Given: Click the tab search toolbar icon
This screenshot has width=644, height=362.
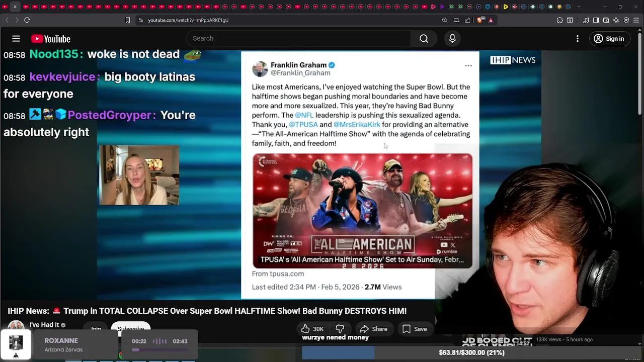Looking at the screenshot, I should 570,20.
